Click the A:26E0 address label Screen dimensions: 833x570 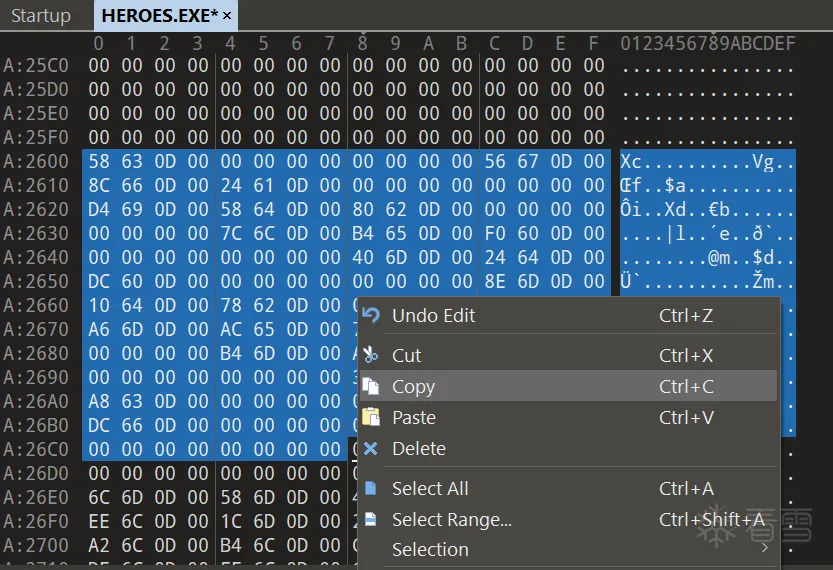pos(36,498)
